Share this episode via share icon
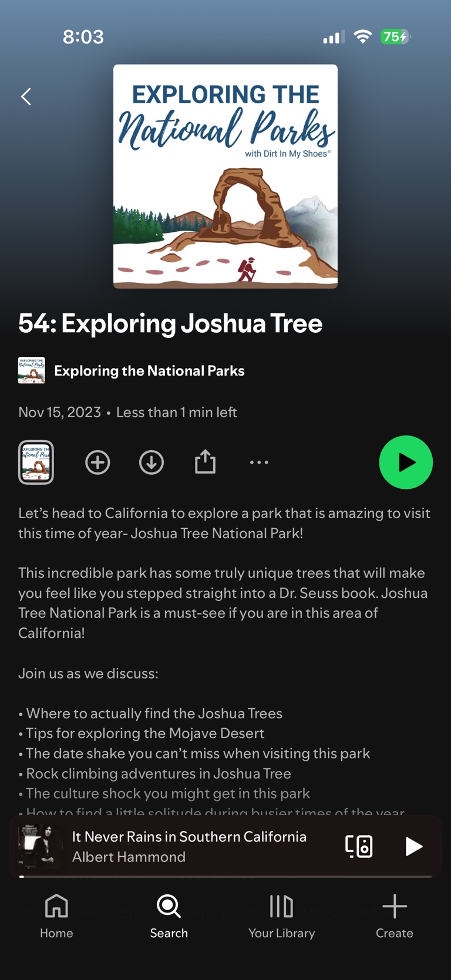The height and width of the screenshot is (980, 451). [205, 462]
